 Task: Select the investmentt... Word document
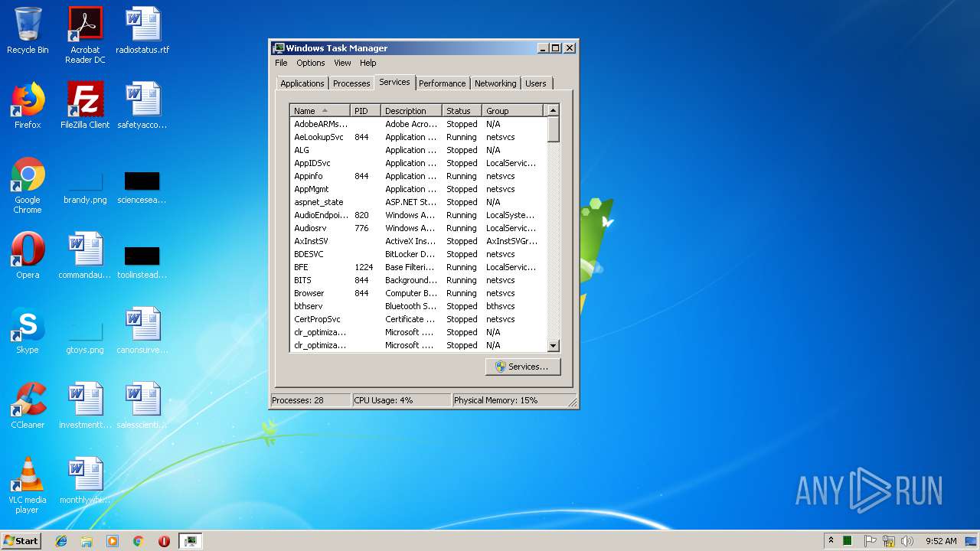pyautogui.click(x=85, y=406)
